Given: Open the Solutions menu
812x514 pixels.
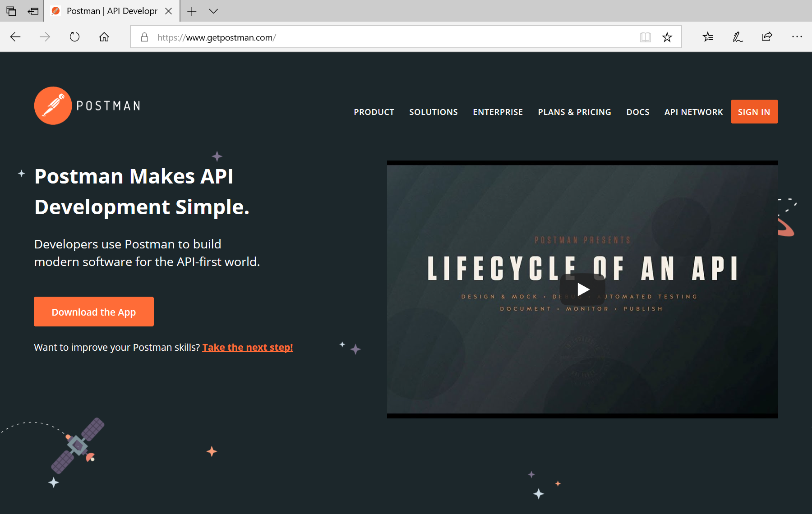Looking at the screenshot, I should (x=434, y=112).
